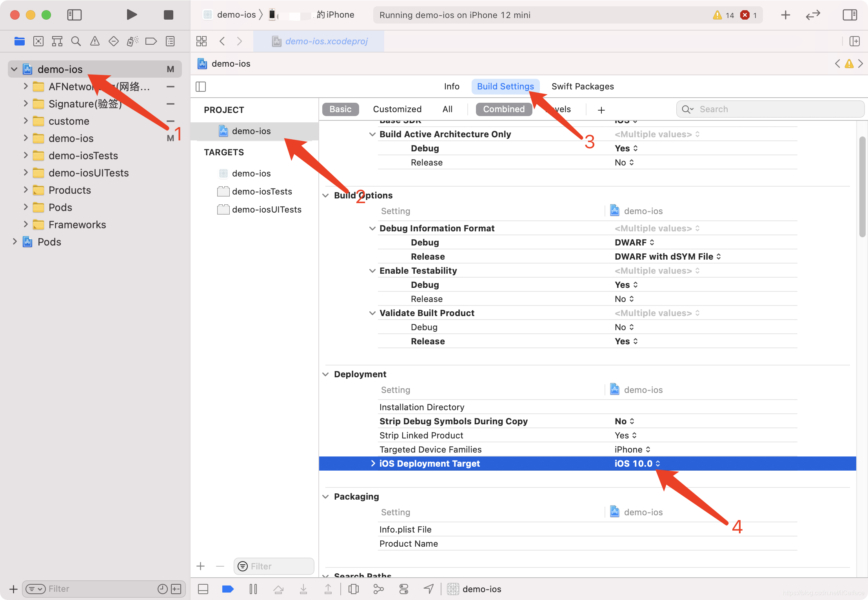This screenshot has width=868, height=600.
Task: Go back with the left chevron
Action: pos(222,41)
